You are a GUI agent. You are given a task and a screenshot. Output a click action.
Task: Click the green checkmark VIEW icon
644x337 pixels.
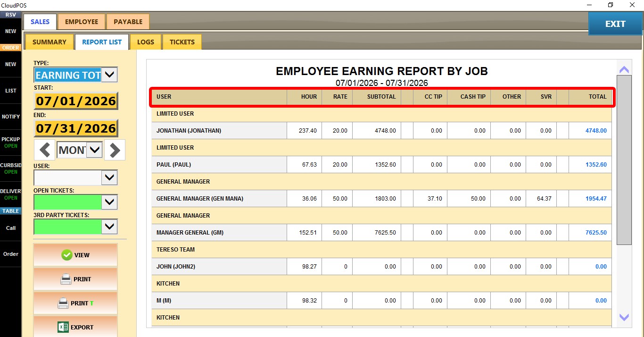66,255
